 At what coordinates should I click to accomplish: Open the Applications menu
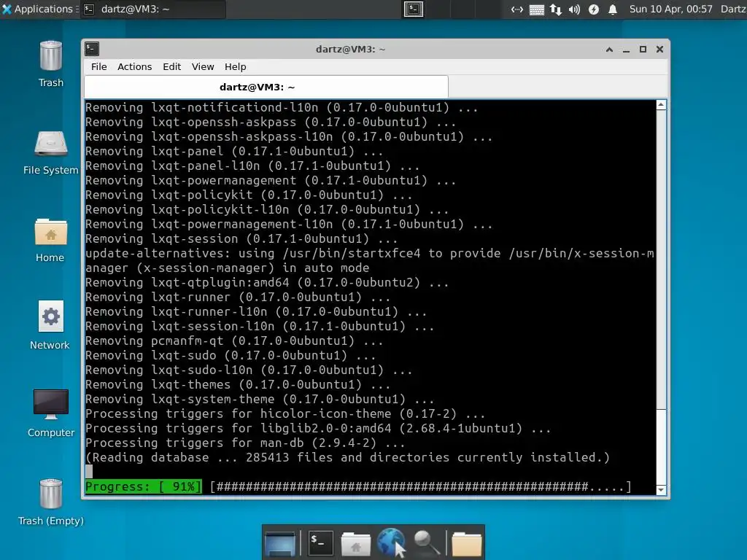[39, 9]
